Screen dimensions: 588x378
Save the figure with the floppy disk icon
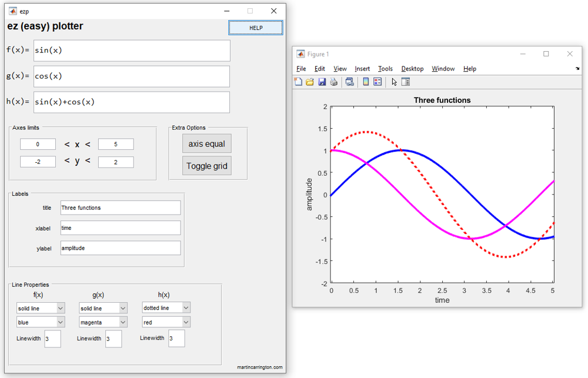coord(322,82)
